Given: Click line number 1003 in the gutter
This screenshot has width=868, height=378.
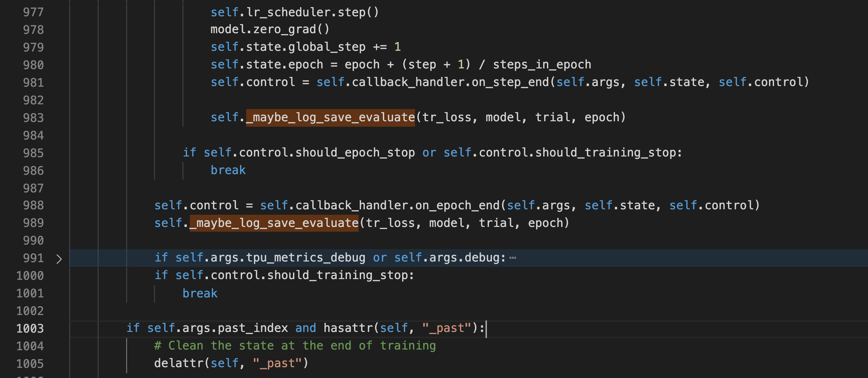Looking at the screenshot, I should (x=31, y=328).
